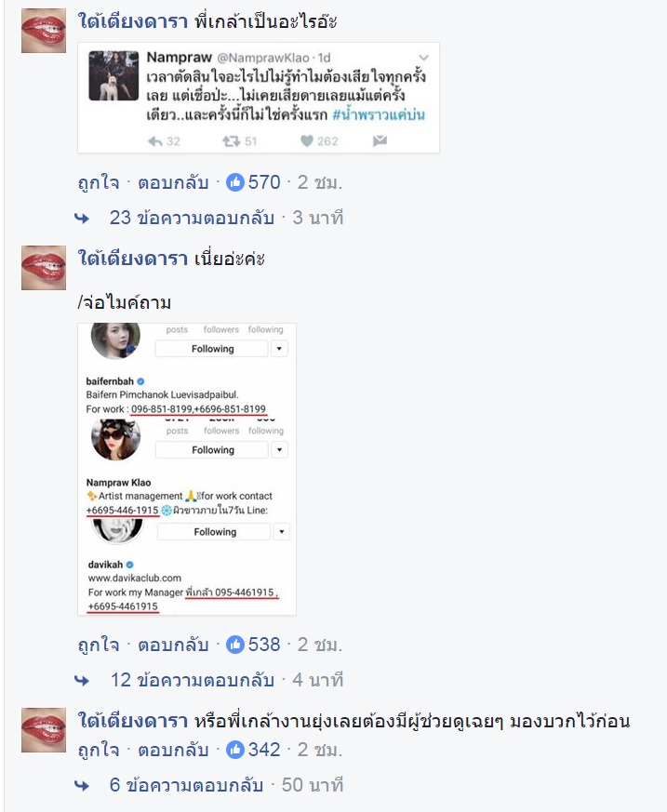The image size is (667, 812).
Task: Open the embedded Nampraw tweet image
Action: tap(259, 98)
